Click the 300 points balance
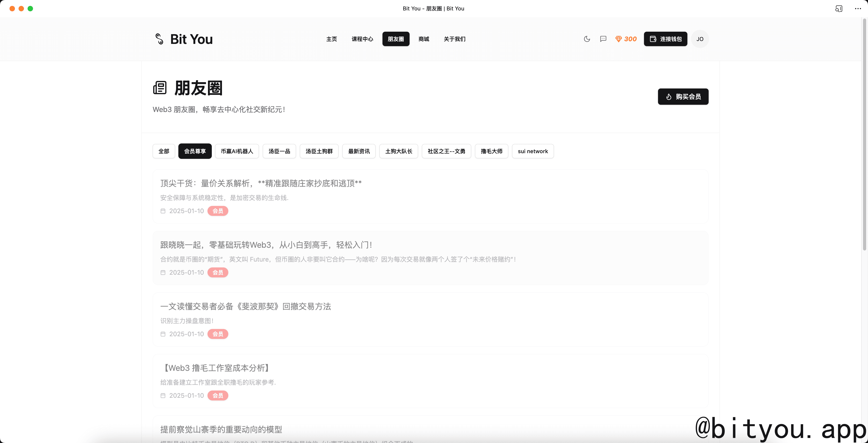The image size is (868, 443). tap(630, 39)
